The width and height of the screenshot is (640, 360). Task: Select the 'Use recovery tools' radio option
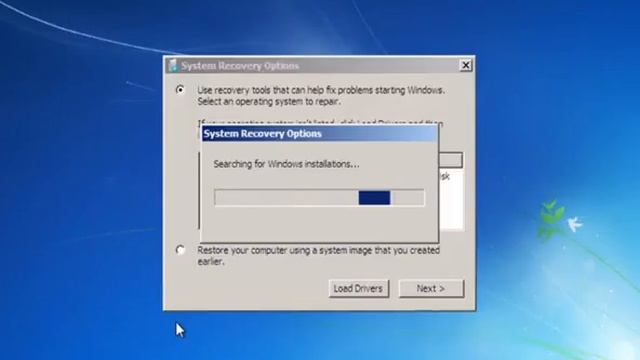pyautogui.click(x=180, y=89)
